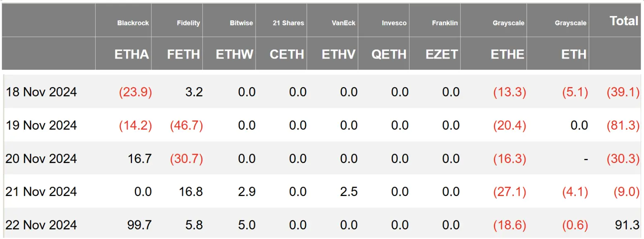The height and width of the screenshot is (239, 644).
Task: Click the Blackrock column header
Action: tap(133, 23)
